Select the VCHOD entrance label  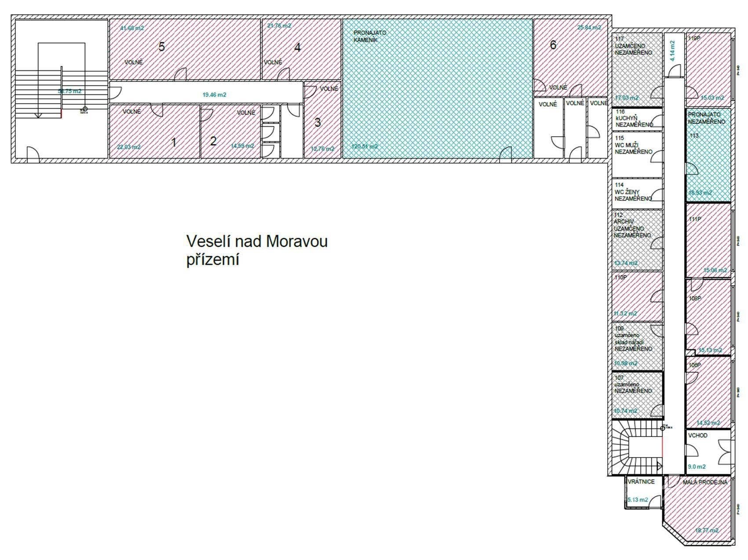coord(698,436)
